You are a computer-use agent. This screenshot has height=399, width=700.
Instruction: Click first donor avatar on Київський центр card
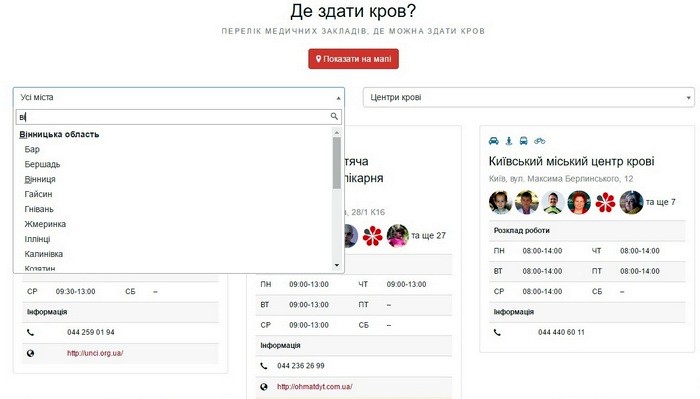(500, 202)
